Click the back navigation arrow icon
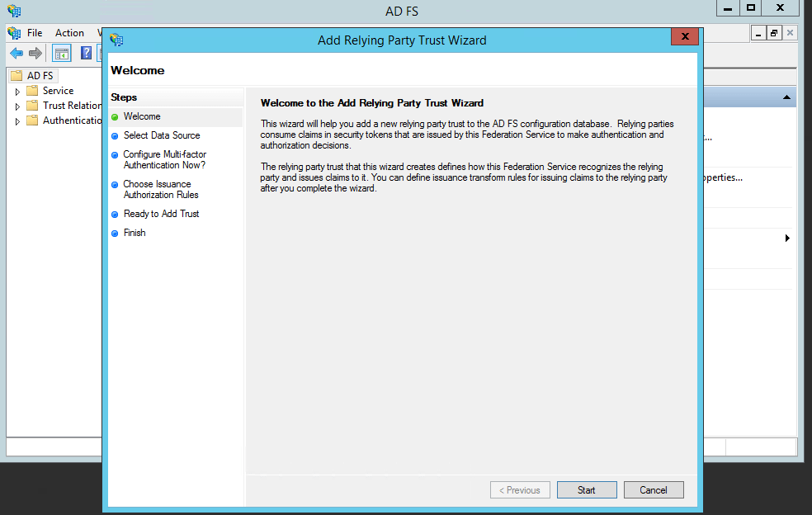This screenshot has height=515, width=812. (x=16, y=53)
